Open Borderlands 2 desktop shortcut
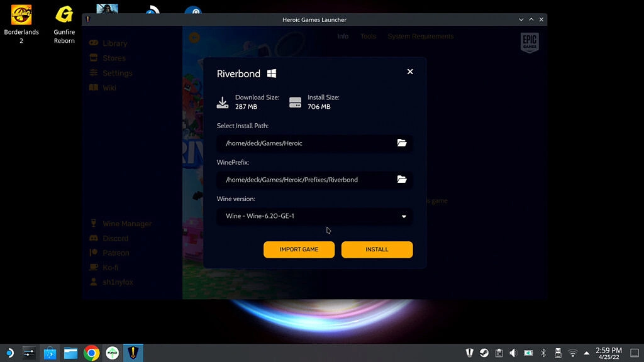This screenshot has height=362, width=644. pos(21,25)
